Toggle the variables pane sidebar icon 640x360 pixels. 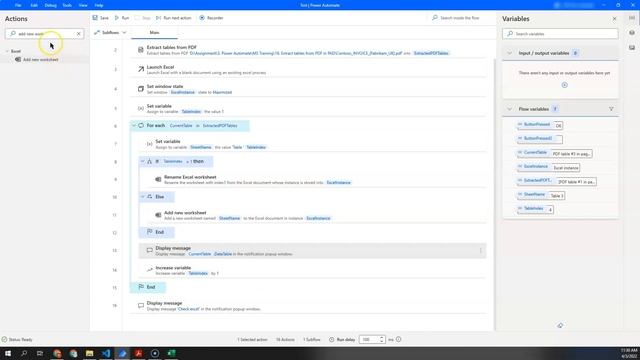click(x=632, y=18)
